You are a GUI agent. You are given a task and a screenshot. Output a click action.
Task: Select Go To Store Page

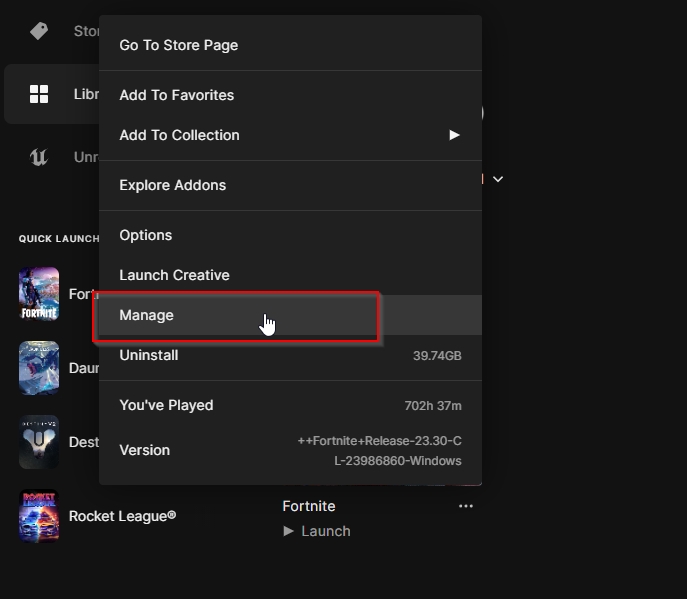click(x=290, y=45)
